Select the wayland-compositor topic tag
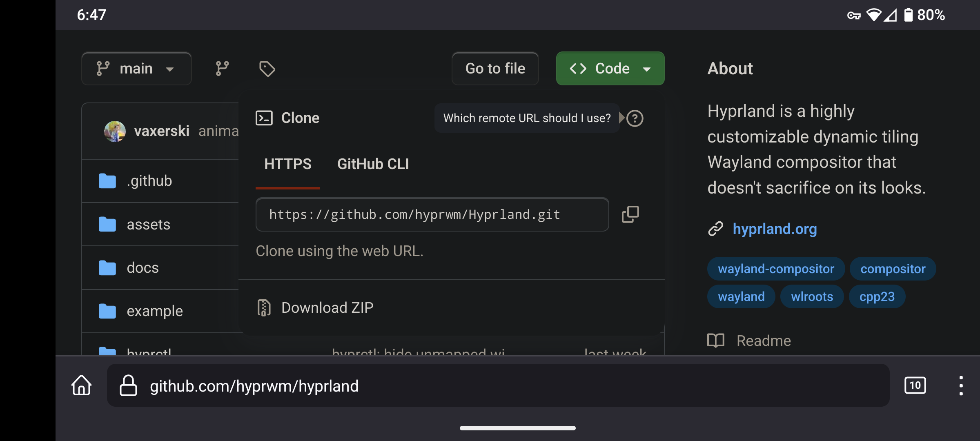Image resolution: width=980 pixels, height=441 pixels. point(776,269)
